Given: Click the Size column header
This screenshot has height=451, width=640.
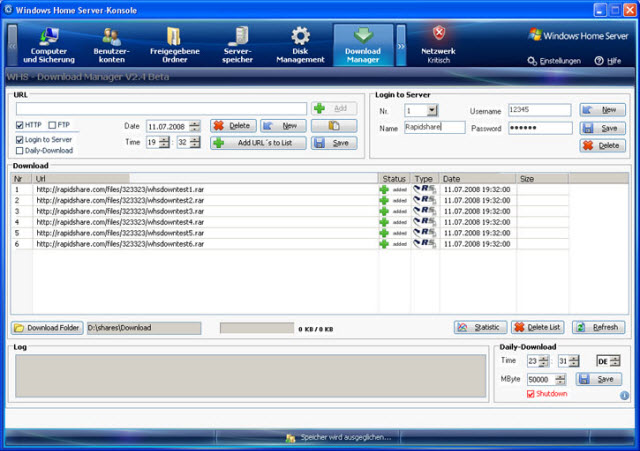Looking at the screenshot, I should 542,179.
